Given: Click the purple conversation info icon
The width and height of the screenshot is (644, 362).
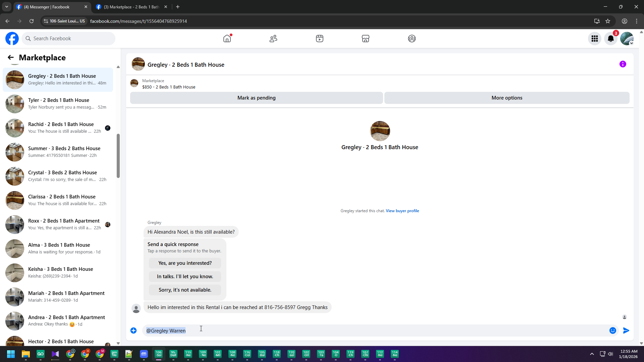Looking at the screenshot, I should (x=623, y=64).
